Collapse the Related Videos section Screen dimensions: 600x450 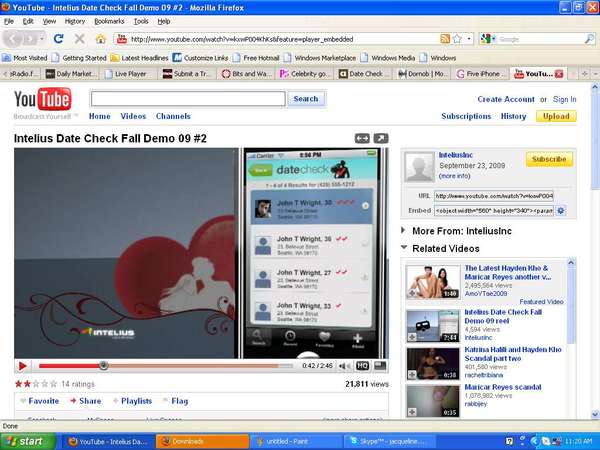coord(404,248)
